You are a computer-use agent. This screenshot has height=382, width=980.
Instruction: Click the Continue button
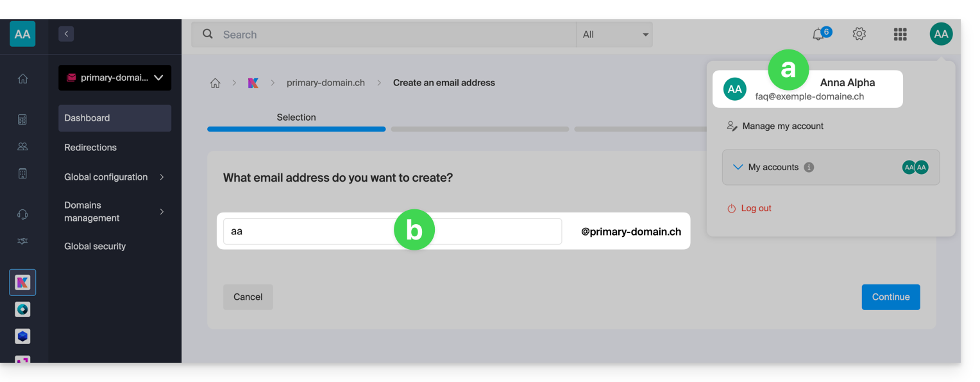pos(890,297)
